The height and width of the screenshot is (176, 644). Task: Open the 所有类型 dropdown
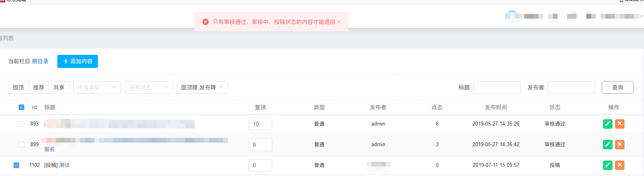coord(97,87)
